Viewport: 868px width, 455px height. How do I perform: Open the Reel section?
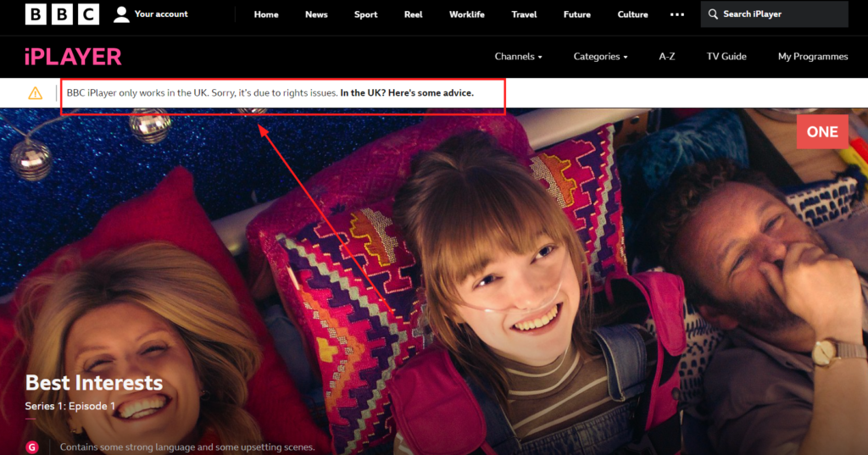tap(413, 14)
